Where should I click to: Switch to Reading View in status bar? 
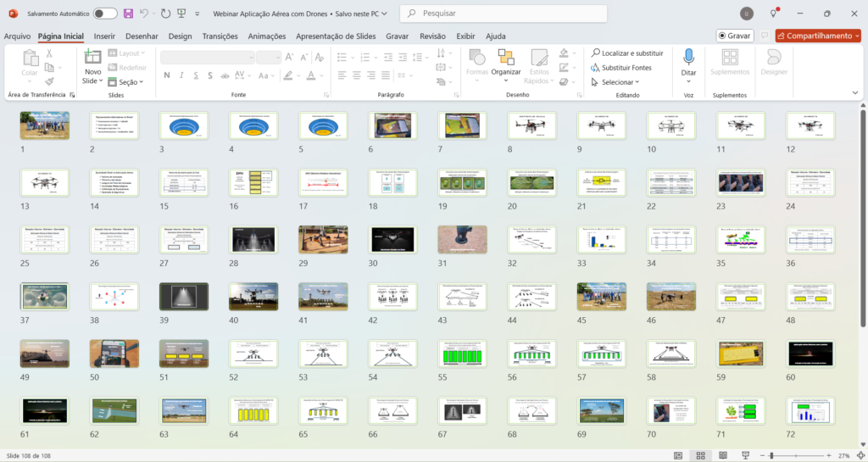(721, 455)
